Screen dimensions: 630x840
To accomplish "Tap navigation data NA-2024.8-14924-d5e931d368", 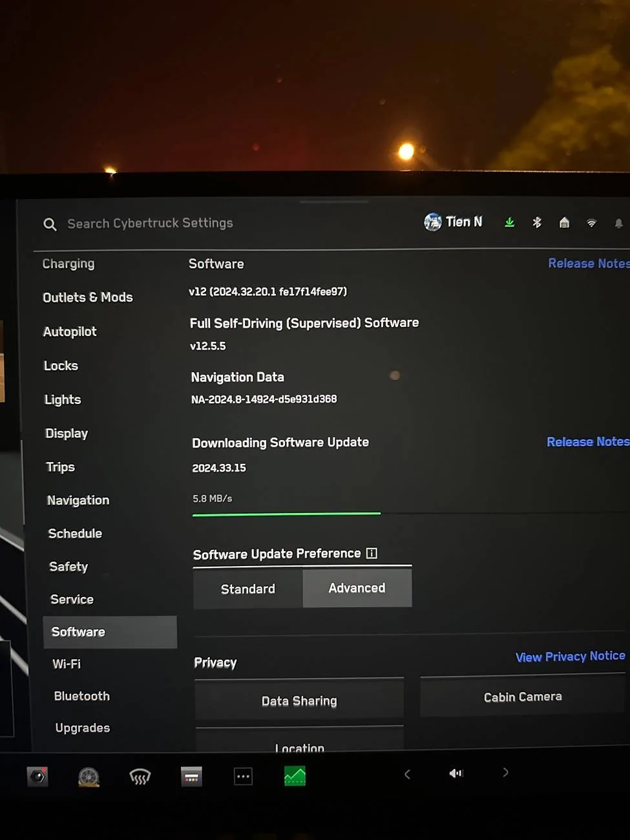I will click(264, 399).
